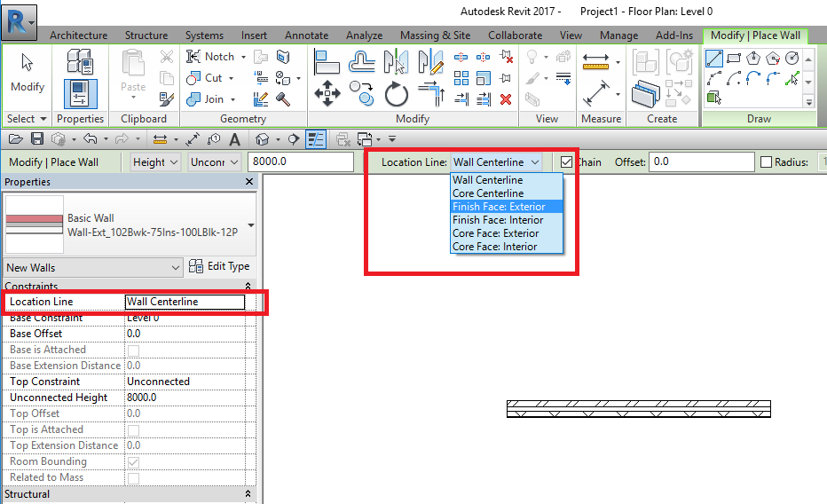Open the Height dropdown
827x504 pixels.
tap(156, 162)
